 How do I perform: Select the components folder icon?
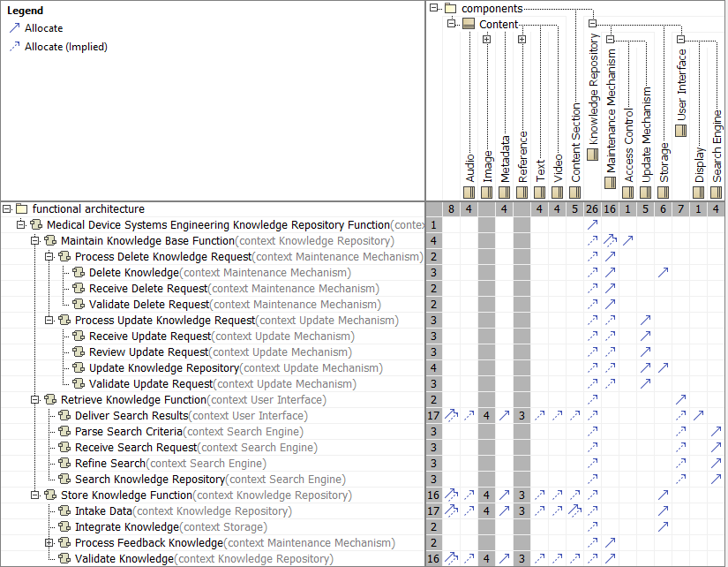(450, 9)
